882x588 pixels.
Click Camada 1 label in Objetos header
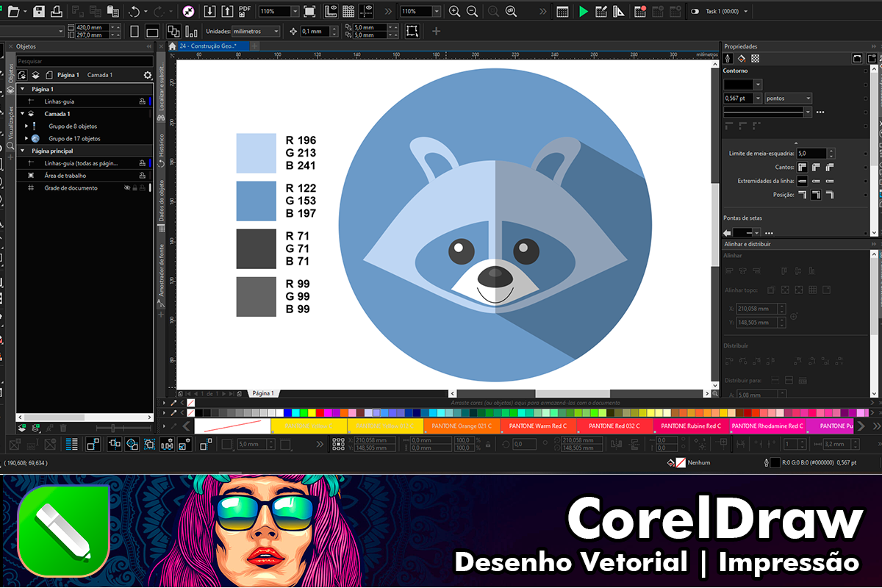tap(100, 75)
